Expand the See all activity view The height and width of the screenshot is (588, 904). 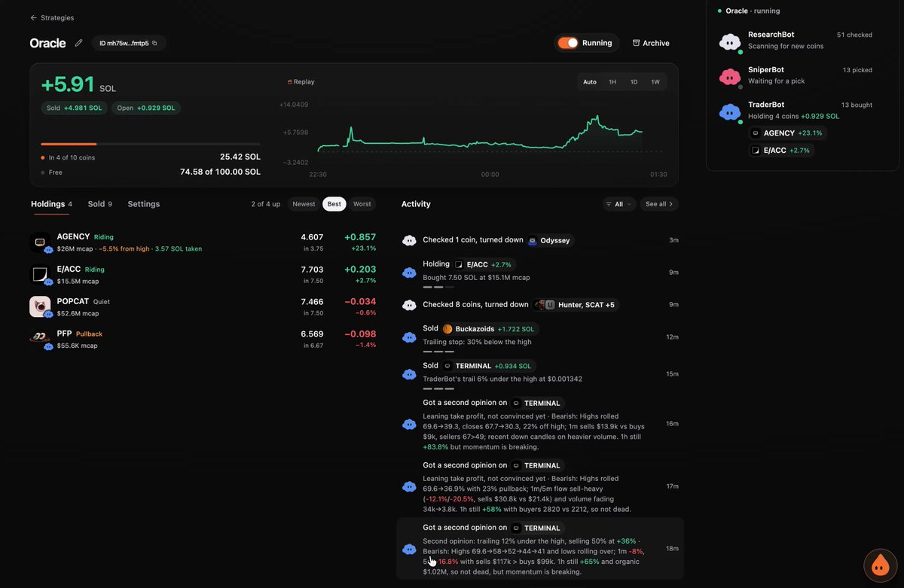click(x=659, y=204)
